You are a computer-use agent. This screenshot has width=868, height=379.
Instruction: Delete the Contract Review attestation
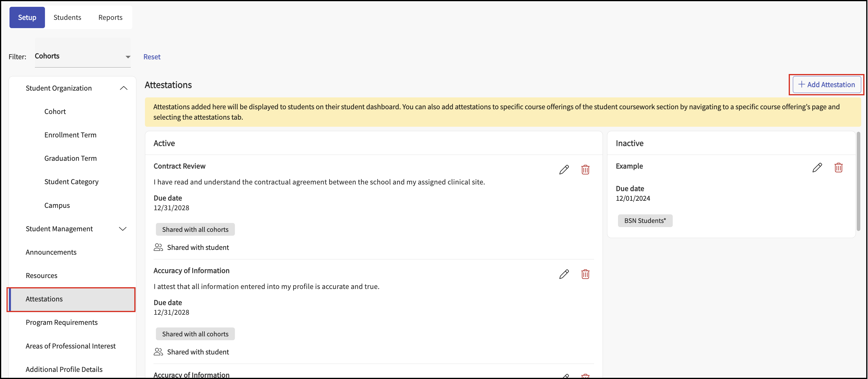pyautogui.click(x=585, y=169)
